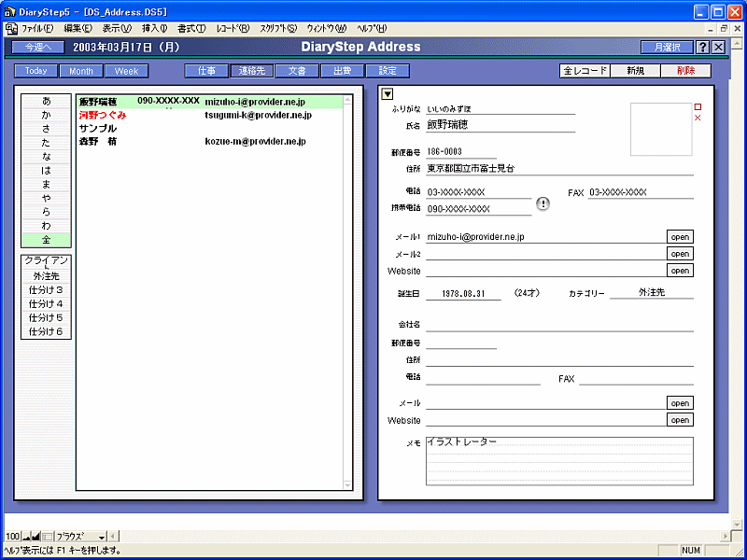747x560 pixels.
Task: Click the exclamation mark icon beside mobile phone
Action: click(544, 204)
